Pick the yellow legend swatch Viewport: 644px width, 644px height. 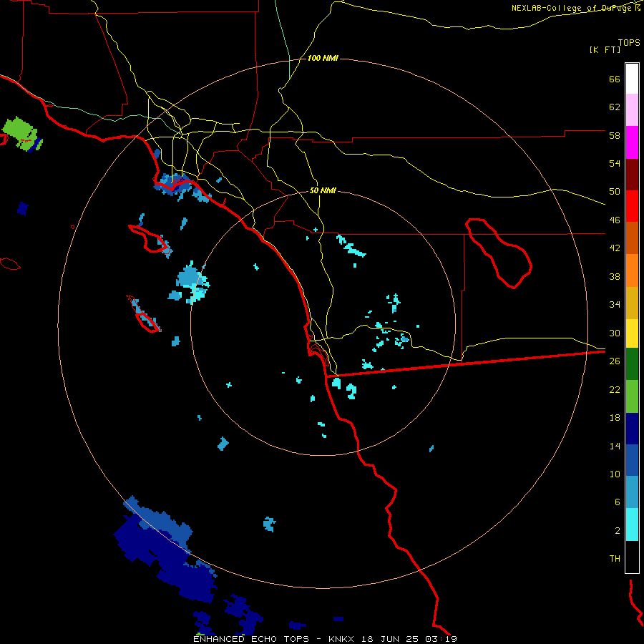[632, 333]
